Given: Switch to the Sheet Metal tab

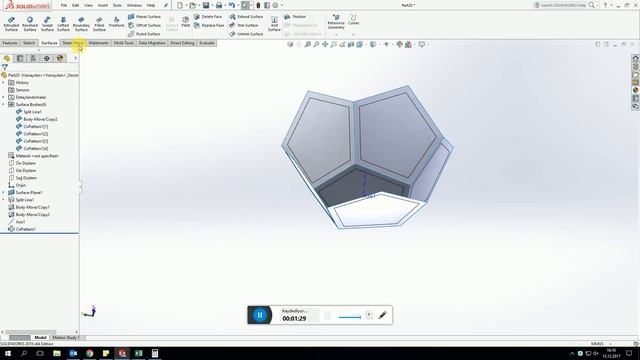Looking at the screenshot, I should tap(73, 43).
